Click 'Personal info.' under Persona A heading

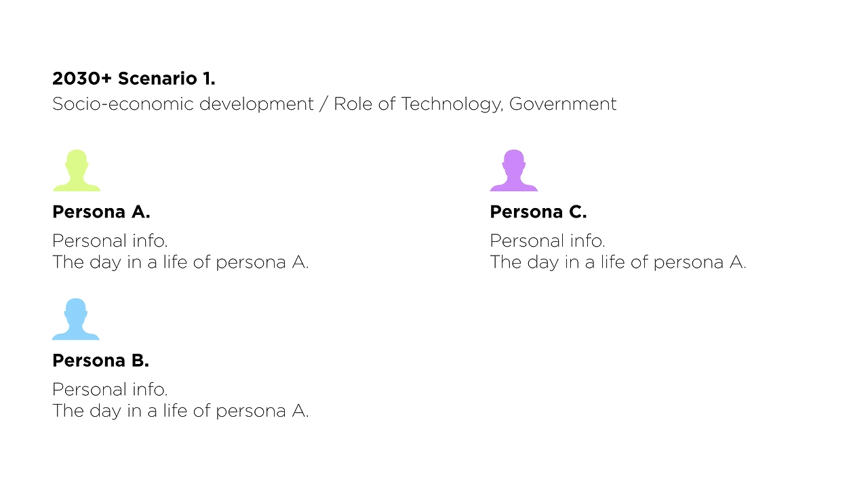[110, 241]
